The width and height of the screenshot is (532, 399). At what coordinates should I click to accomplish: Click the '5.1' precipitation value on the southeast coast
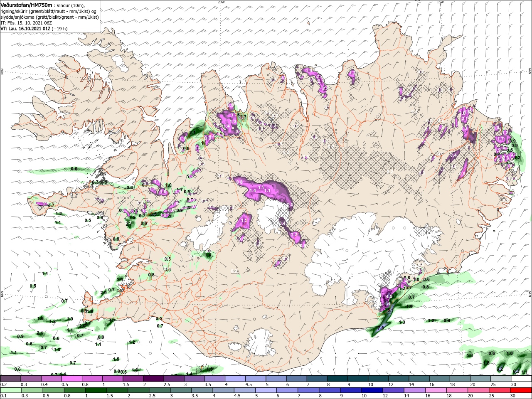390,310
